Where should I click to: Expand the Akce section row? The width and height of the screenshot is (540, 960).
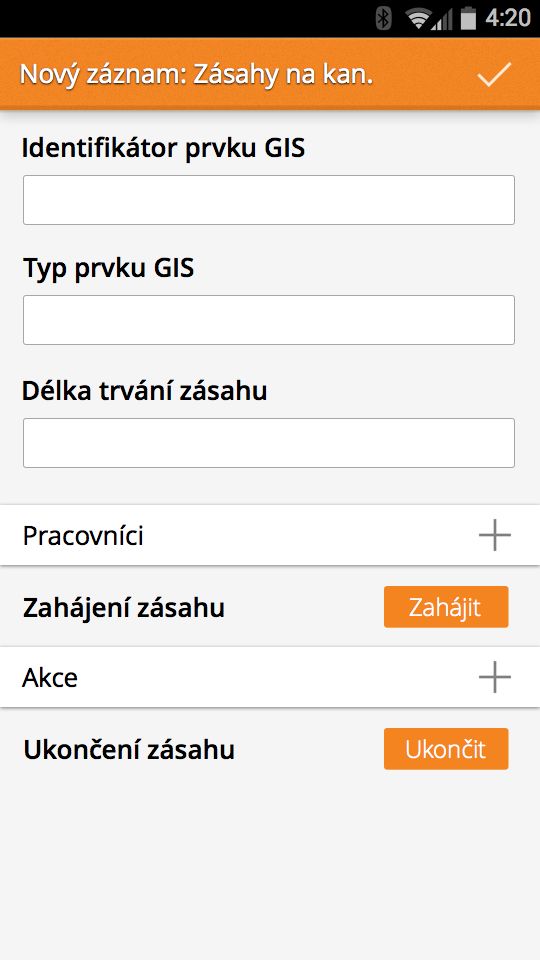tap(270, 677)
